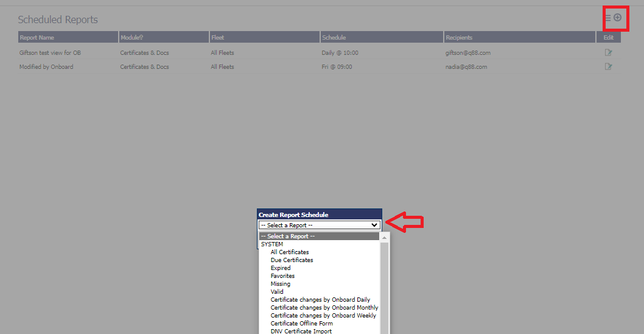The width and height of the screenshot is (644, 334).
Task: Edit the Modified by Onboard report
Action: tap(608, 66)
